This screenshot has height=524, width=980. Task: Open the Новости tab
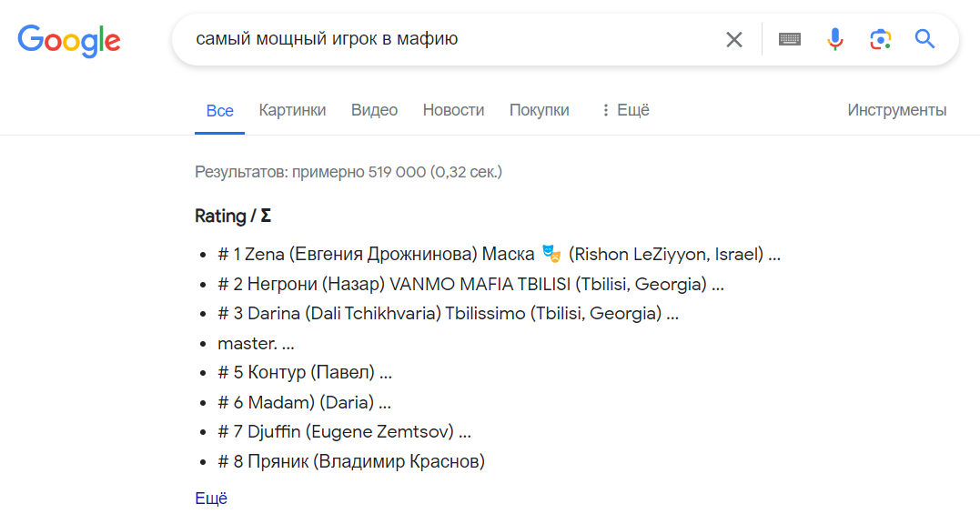(453, 110)
